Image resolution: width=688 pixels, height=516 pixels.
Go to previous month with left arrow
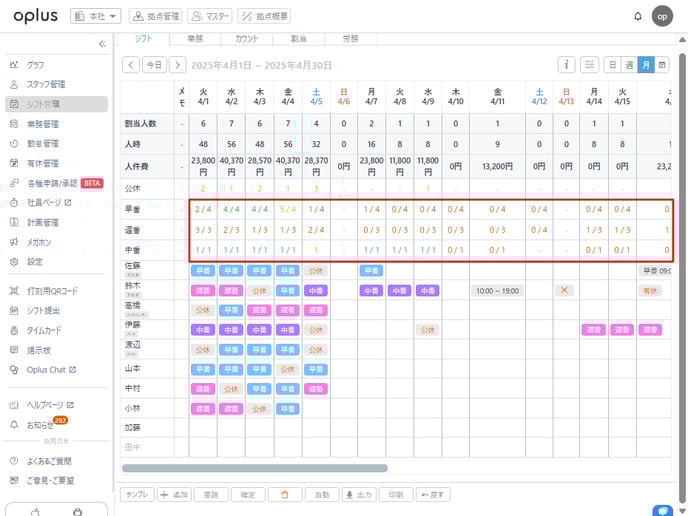point(131,64)
